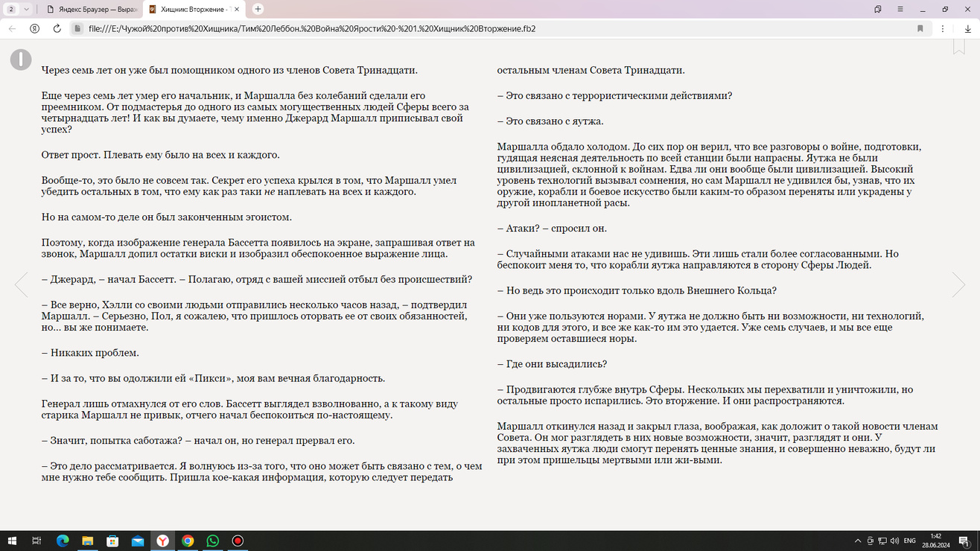Open the notification center icon
980x551 pixels.
click(965, 541)
